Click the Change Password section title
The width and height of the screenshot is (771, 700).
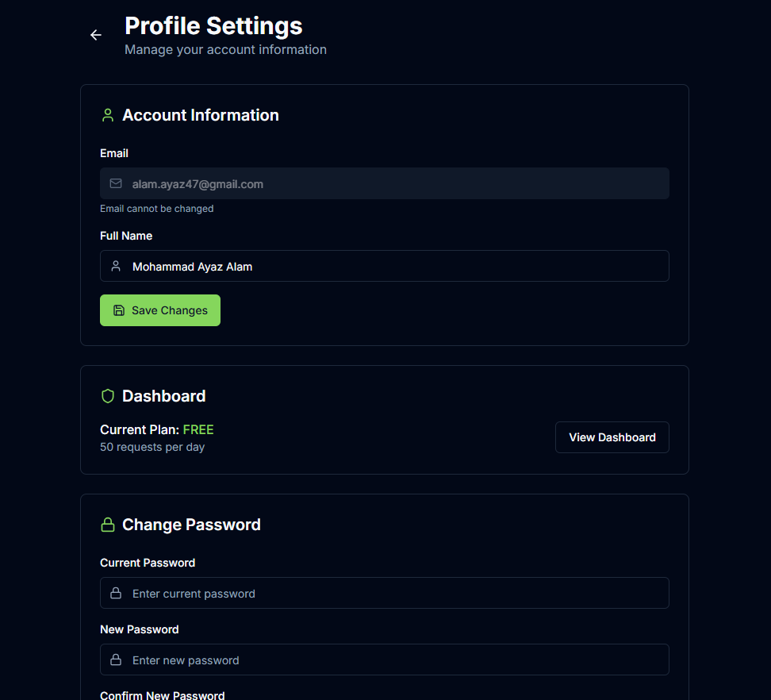pyautogui.click(x=191, y=525)
